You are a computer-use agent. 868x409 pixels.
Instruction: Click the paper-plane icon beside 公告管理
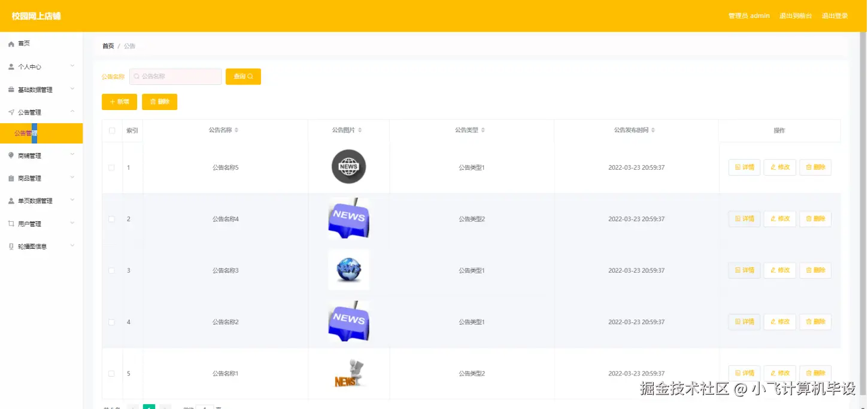(x=11, y=112)
